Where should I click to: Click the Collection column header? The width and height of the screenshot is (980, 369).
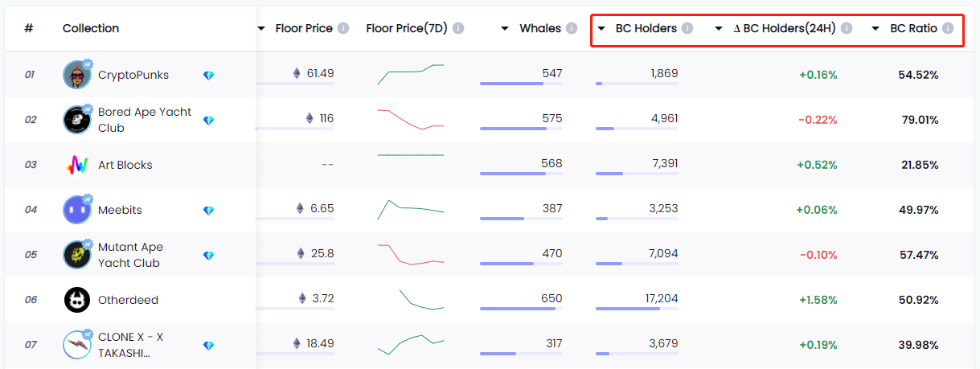coord(91,28)
